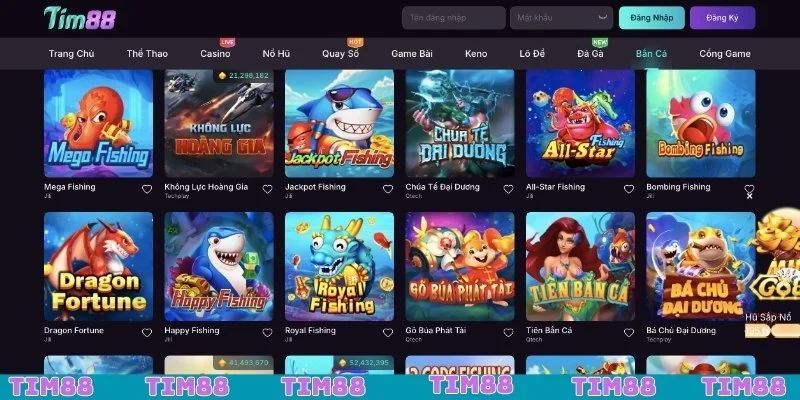
Task: Click heart icon beside Dragon Fortune
Action: point(147,333)
